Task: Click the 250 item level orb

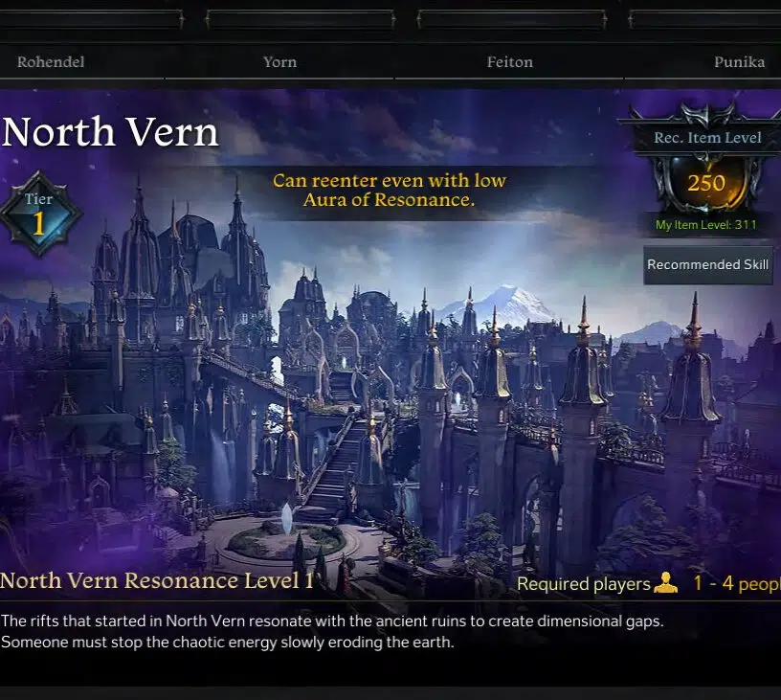Action: coord(706,183)
